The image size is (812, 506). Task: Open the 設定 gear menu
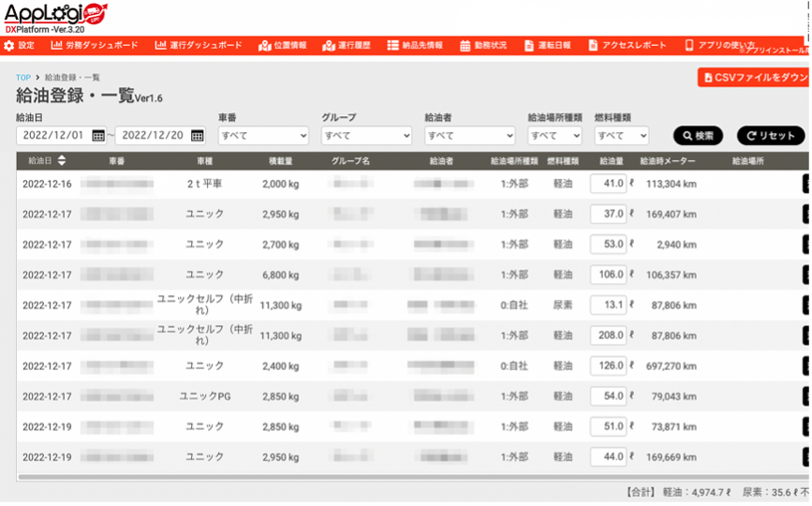[20, 45]
